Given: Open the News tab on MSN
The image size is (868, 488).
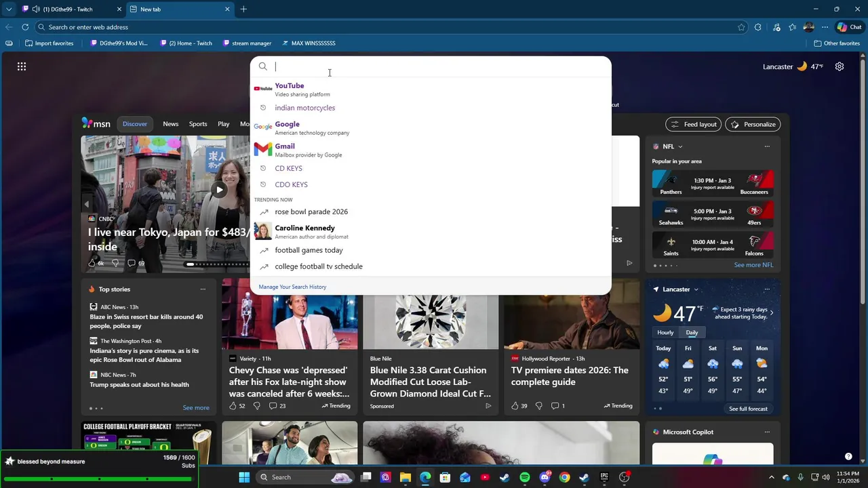Looking at the screenshot, I should coord(171,124).
